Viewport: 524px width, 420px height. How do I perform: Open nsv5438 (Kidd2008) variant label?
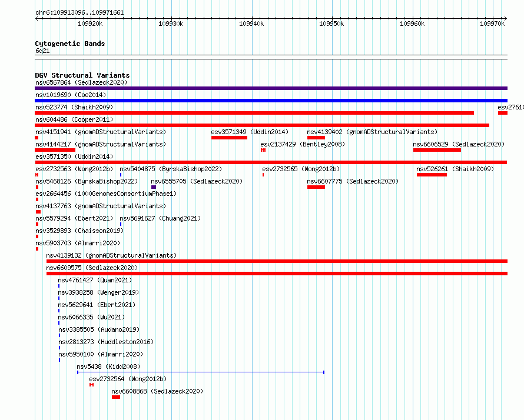108,366
